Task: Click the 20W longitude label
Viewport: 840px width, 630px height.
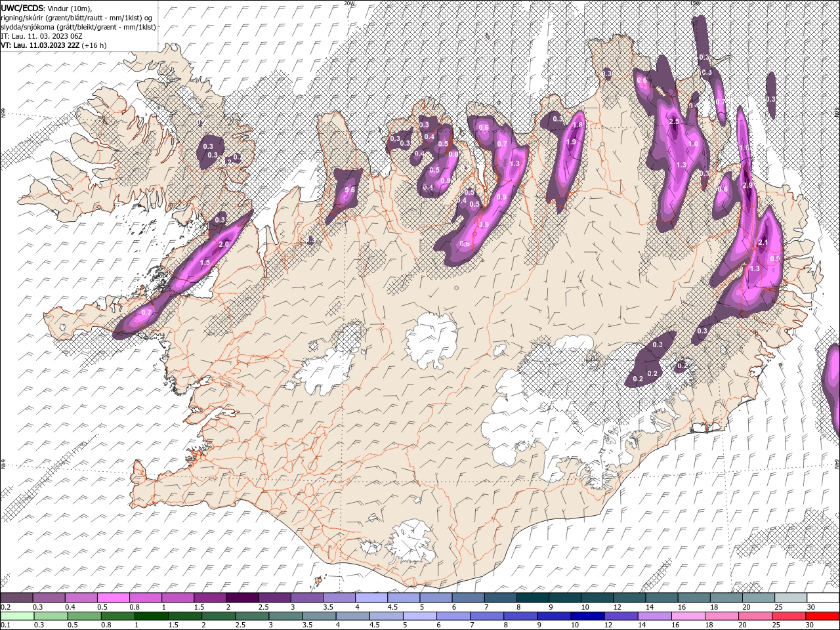Action: (x=349, y=3)
